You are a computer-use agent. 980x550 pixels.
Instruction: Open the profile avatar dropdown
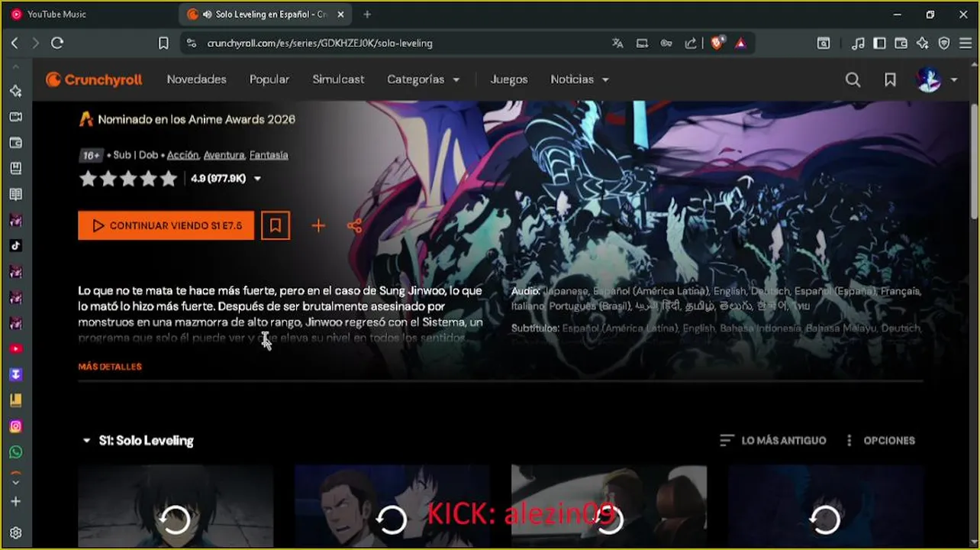coord(937,79)
